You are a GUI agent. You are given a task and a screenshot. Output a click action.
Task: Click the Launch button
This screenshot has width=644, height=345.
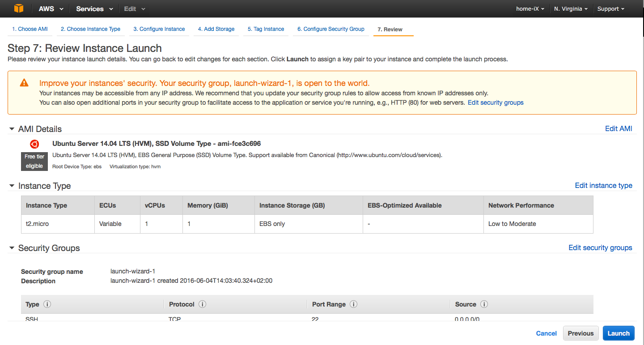619,333
